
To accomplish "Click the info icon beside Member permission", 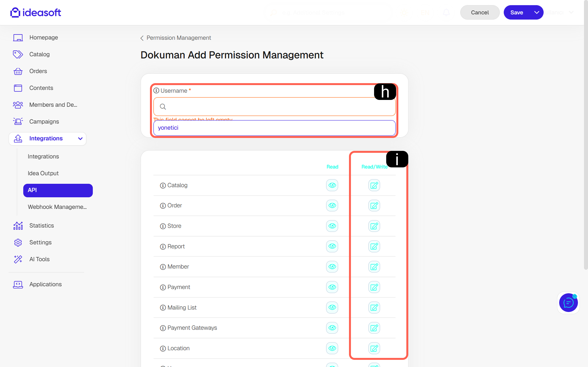I will click(163, 267).
